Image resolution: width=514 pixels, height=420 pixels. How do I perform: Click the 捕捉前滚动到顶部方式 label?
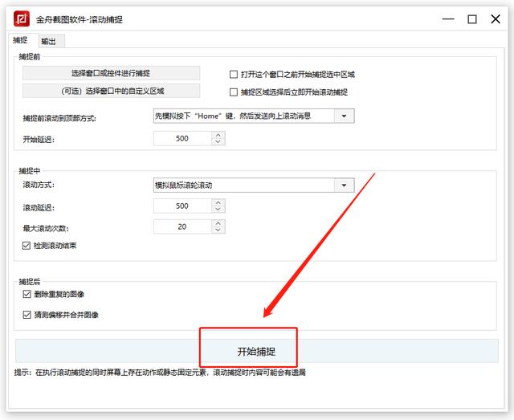pos(59,118)
